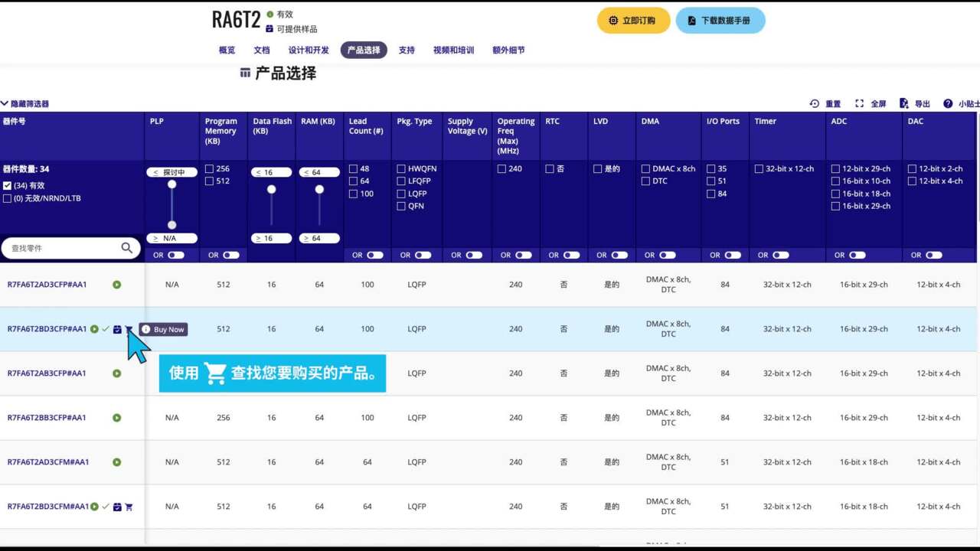Click the Data Flash slider handle
980x551 pixels.
271,189
